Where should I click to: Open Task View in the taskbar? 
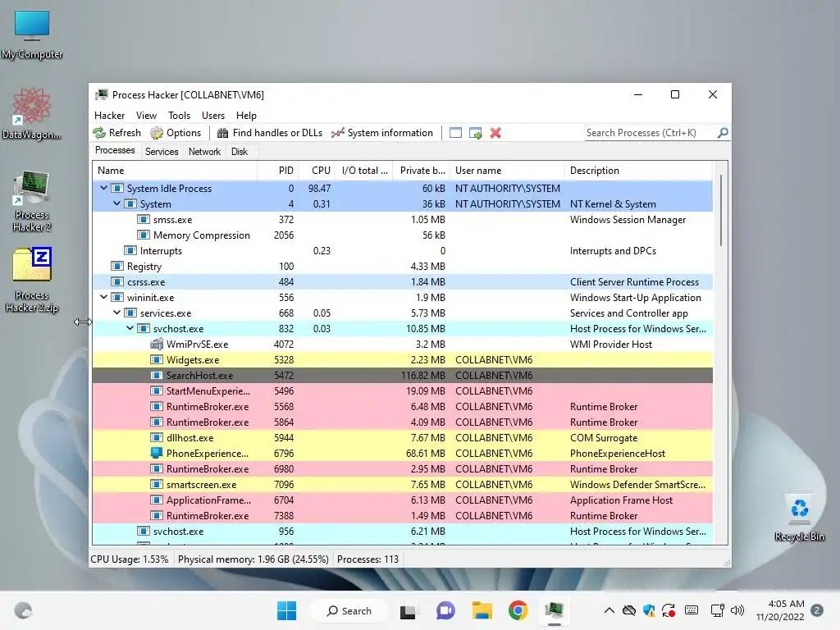click(x=408, y=610)
